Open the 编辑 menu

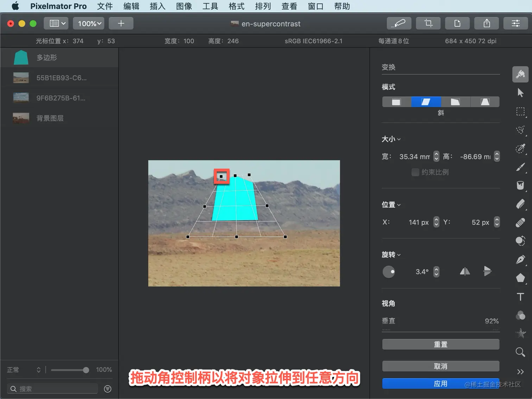[x=131, y=6]
